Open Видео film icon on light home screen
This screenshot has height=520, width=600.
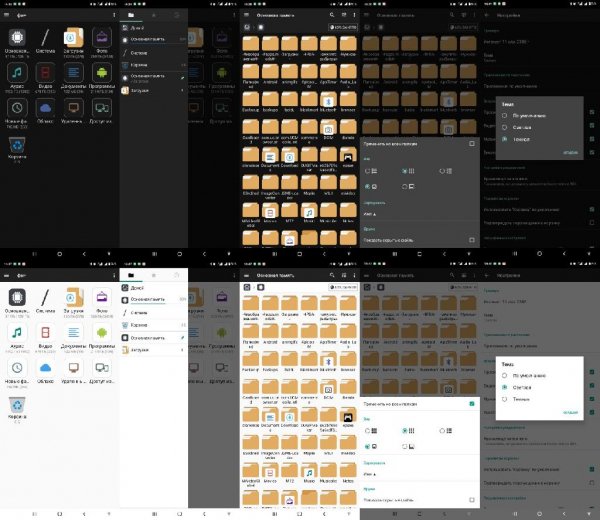click(x=45, y=333)
